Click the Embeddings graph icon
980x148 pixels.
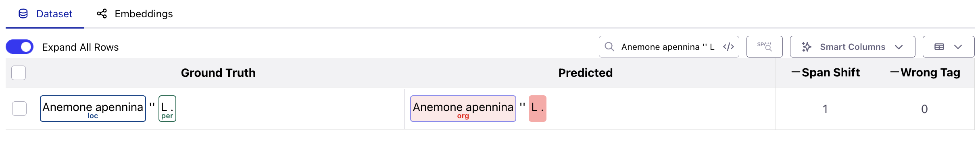click(x=102, y=14)
